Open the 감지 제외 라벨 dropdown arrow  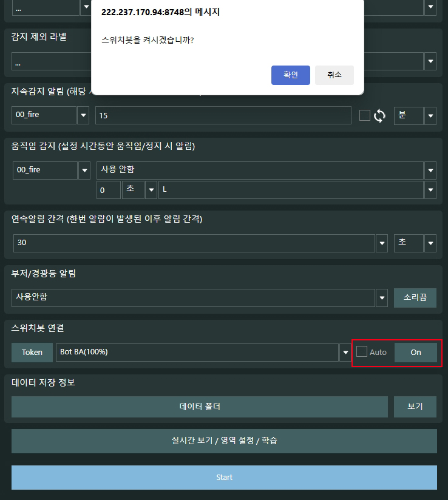430,61
